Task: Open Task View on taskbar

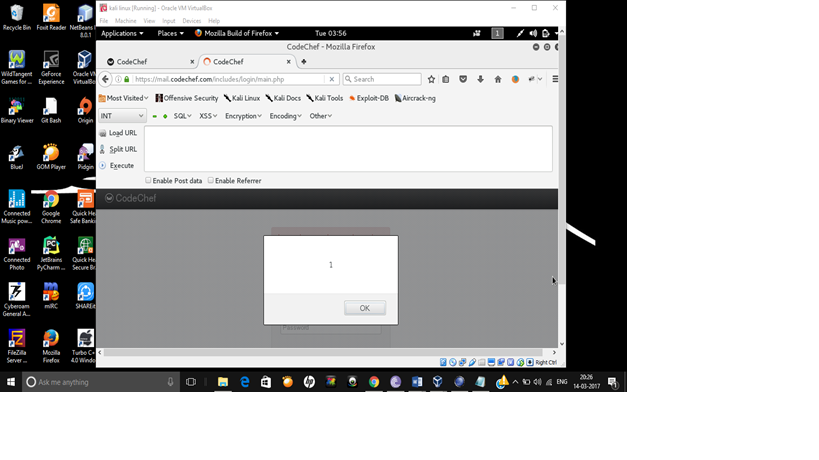Action: pos(191,382)
